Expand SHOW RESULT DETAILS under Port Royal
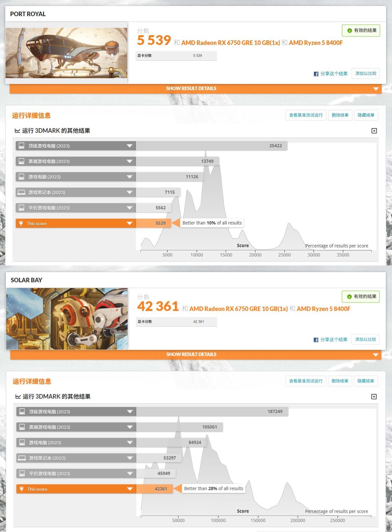 196,89
